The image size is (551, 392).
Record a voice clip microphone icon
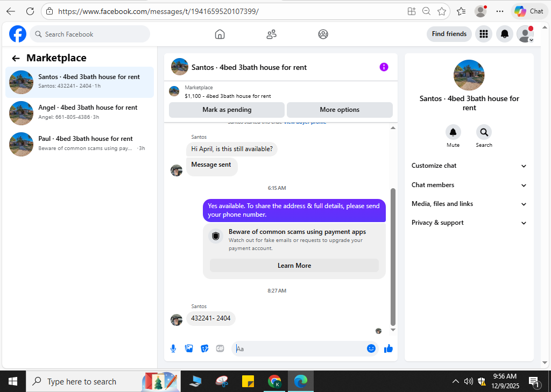173,348
